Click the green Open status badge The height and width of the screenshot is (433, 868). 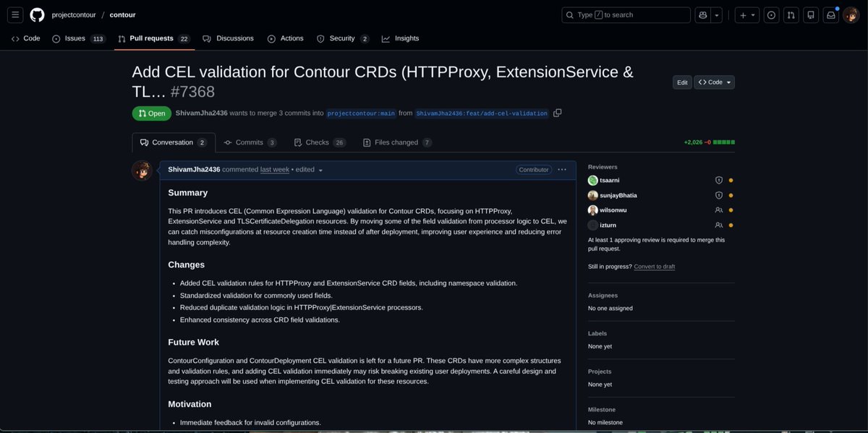(x=151, y=113)
